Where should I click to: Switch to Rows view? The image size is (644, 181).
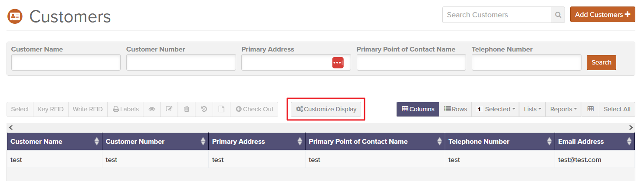pyautogui.click(x=456, y=109)
